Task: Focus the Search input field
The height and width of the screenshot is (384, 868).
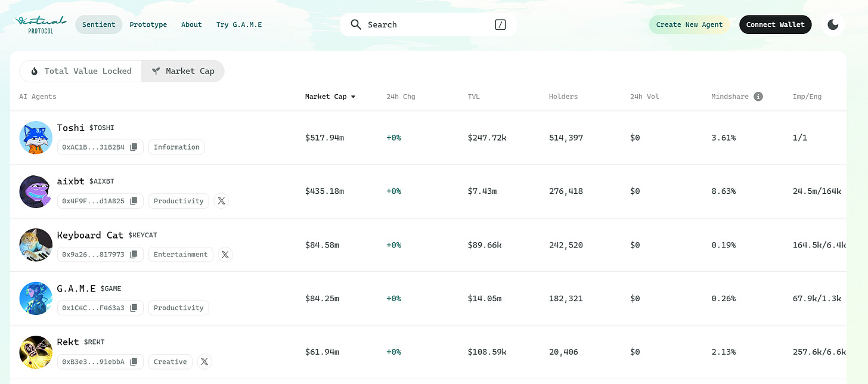Action: (x=428, y=24)
